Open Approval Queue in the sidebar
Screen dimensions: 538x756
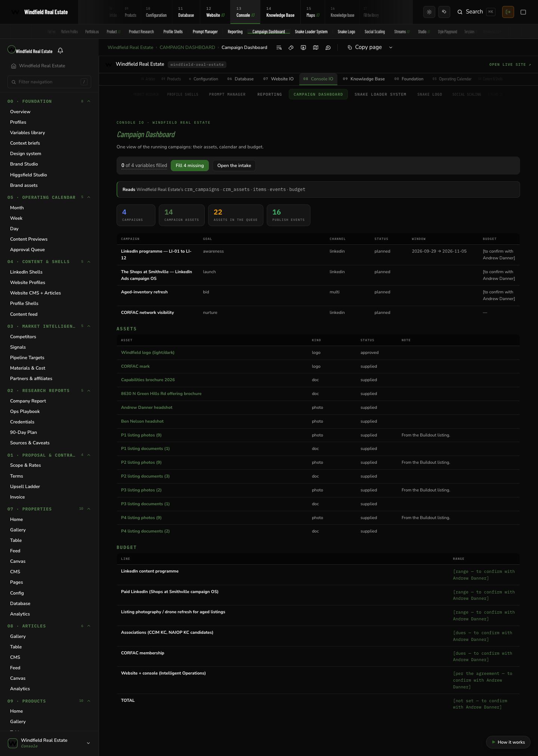coord(27,250)
